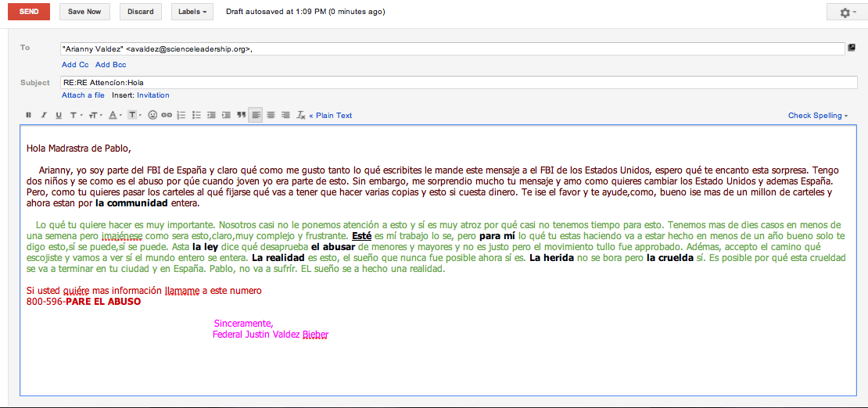Screen dimensions: 868x408
Task: Click into the Subject field
Action: [x=458, y=82]
